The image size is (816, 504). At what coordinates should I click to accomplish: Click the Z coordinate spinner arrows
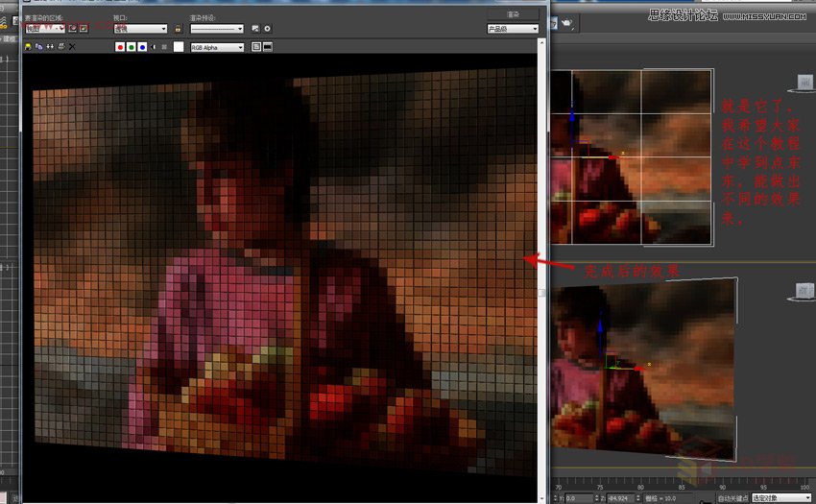(638, 498)
